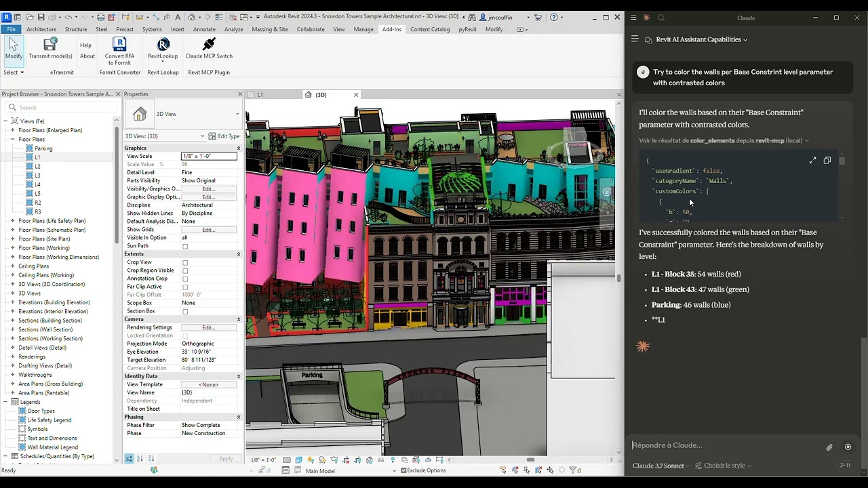Open the RevitLookup tool
Viewport: 868px width, 488px height.
[x=163, y=49]
